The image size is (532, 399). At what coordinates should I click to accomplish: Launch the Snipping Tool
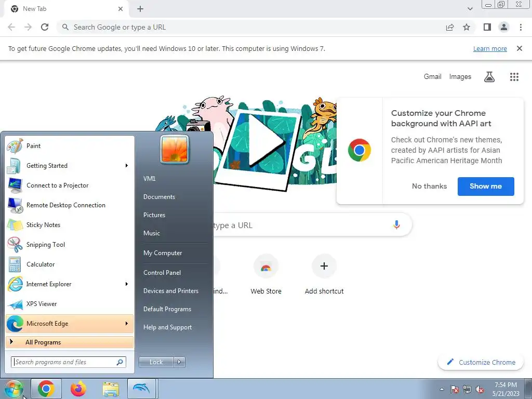[70, 245]
